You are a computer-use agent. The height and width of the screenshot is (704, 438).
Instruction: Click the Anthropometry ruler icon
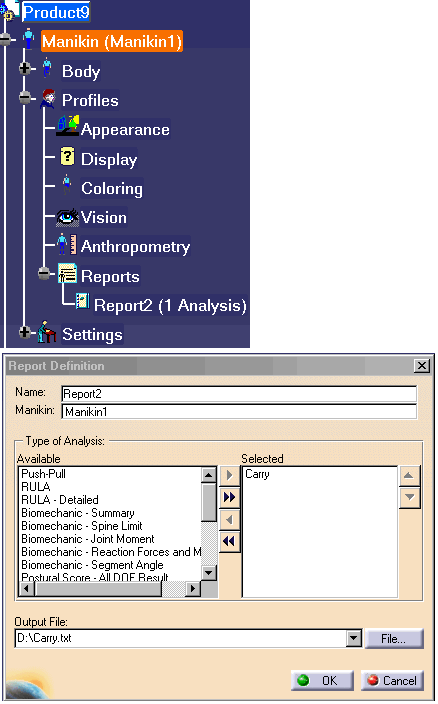tap(67, 246)
